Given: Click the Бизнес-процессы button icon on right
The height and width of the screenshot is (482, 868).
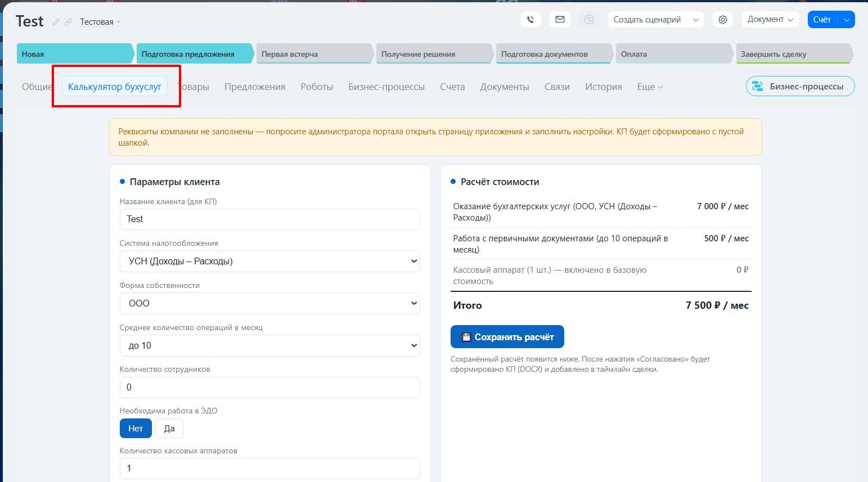Looking at the screenshot, I should [758, 87].
